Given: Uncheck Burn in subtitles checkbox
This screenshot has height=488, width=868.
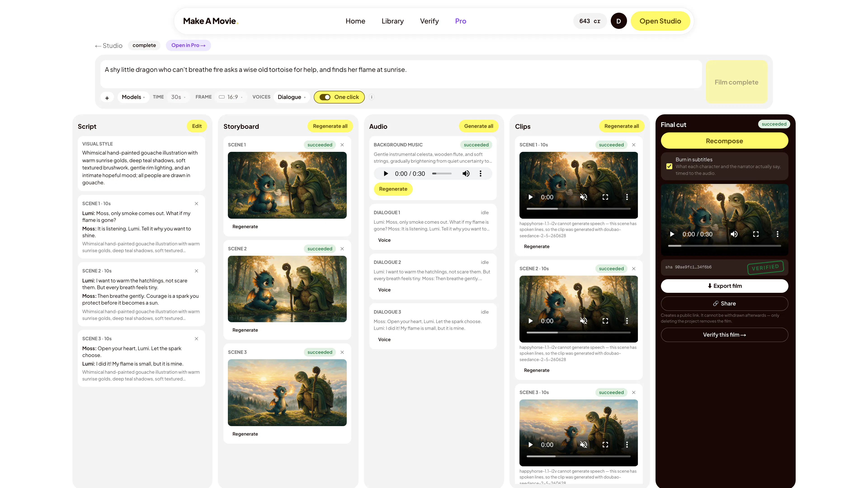Looking at the screenshot, I should (x=669, y=167).
